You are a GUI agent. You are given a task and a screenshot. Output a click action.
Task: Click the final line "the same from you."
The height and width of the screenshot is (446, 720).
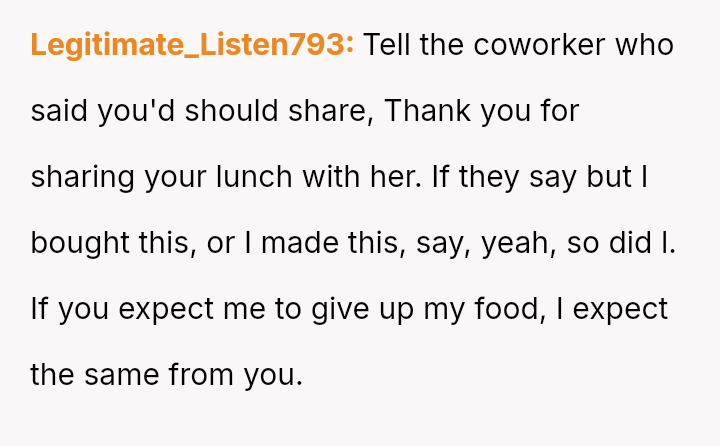point(166,375)
